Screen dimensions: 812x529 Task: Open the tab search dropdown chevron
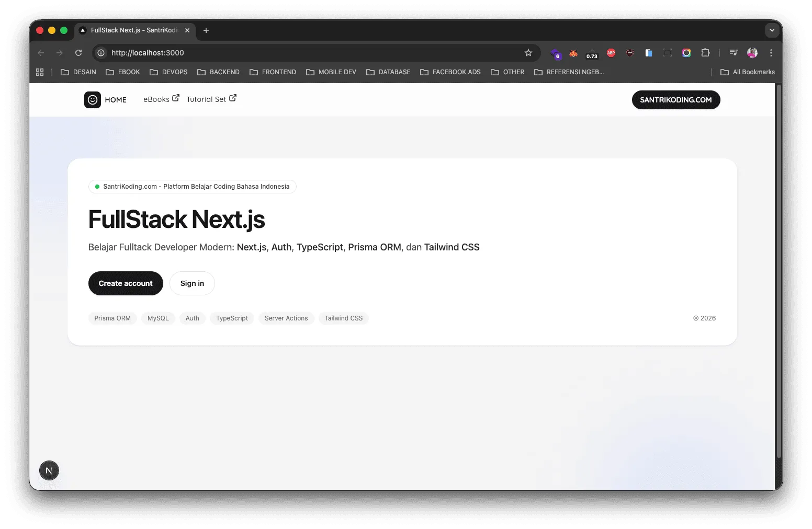coord(772,30)
